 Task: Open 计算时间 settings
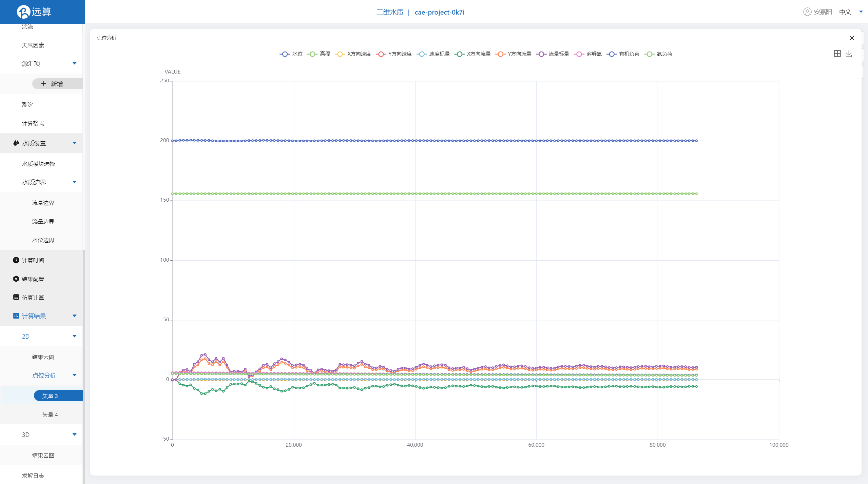(x=33, y=260)
